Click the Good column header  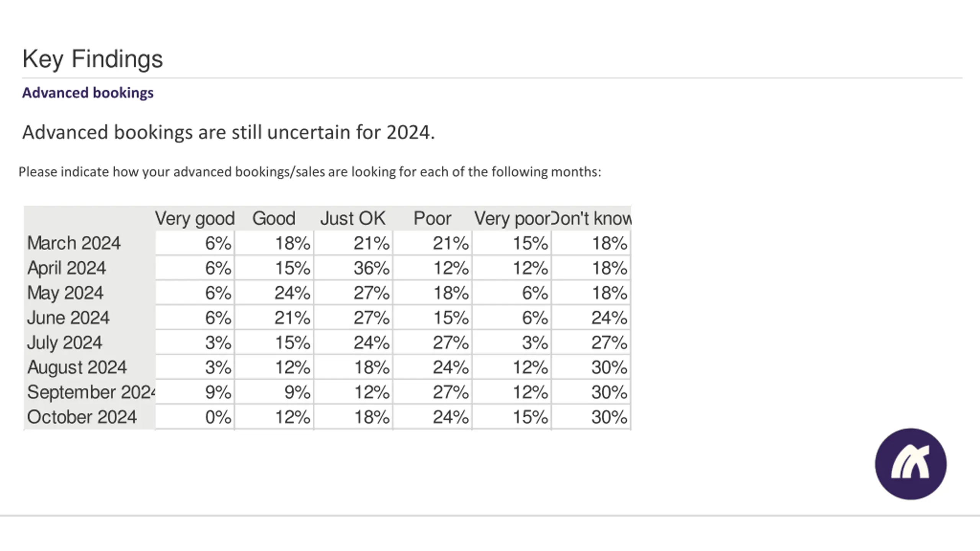(x=274, y=218)
